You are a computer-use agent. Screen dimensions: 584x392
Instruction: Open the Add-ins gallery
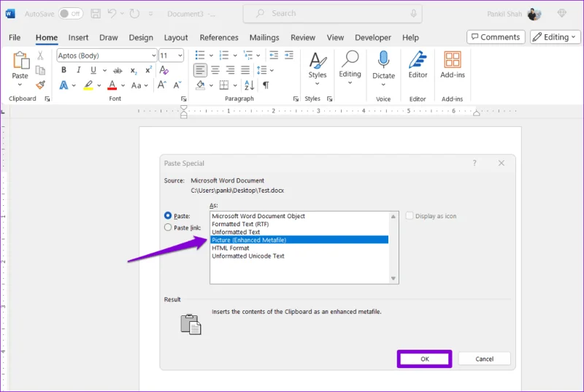[x=453, y=65]
